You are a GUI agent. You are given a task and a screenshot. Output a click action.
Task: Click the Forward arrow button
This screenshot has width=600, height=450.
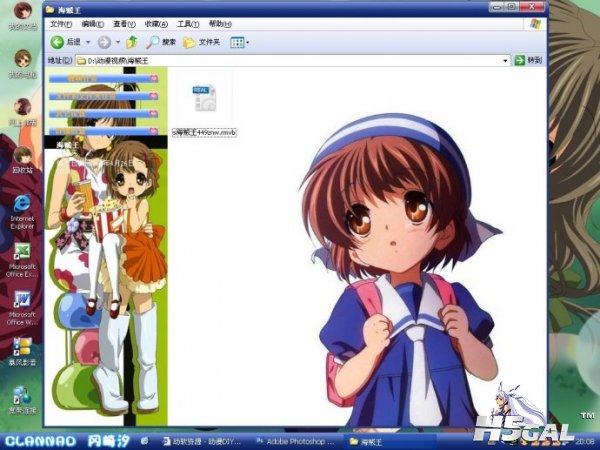coord(104,42)
